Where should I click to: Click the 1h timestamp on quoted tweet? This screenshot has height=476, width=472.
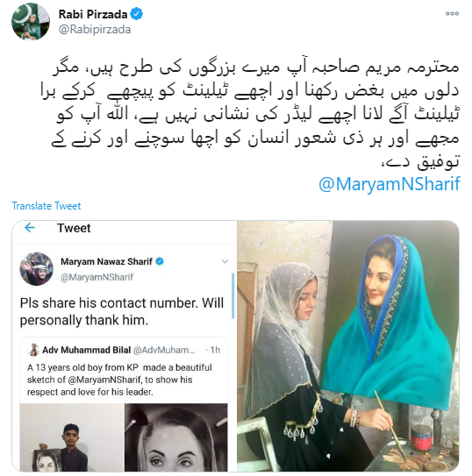[x=215, y=350]
